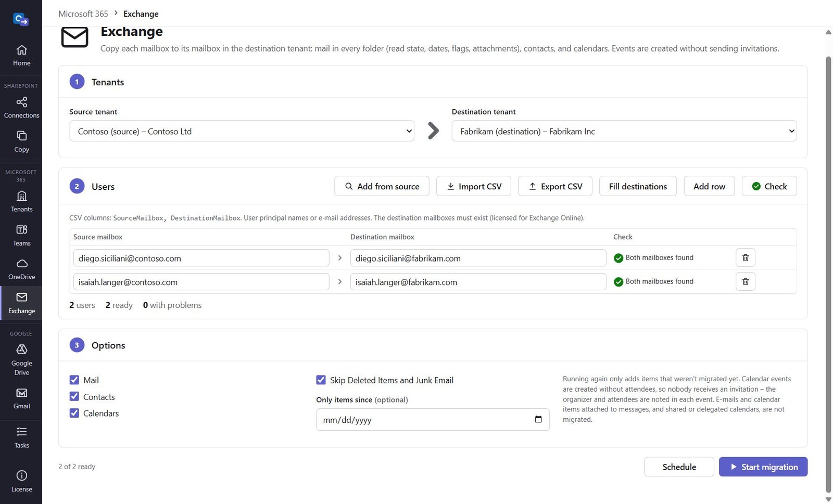Uncheck the Calendars option
This screenshot has height=504, width=833.
(x=74, y=413)
